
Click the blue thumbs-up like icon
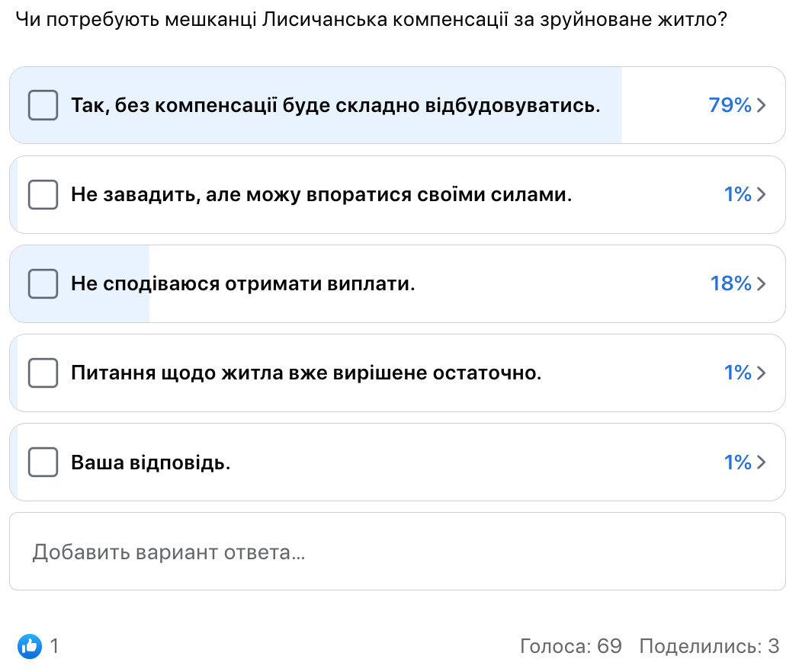30,647
